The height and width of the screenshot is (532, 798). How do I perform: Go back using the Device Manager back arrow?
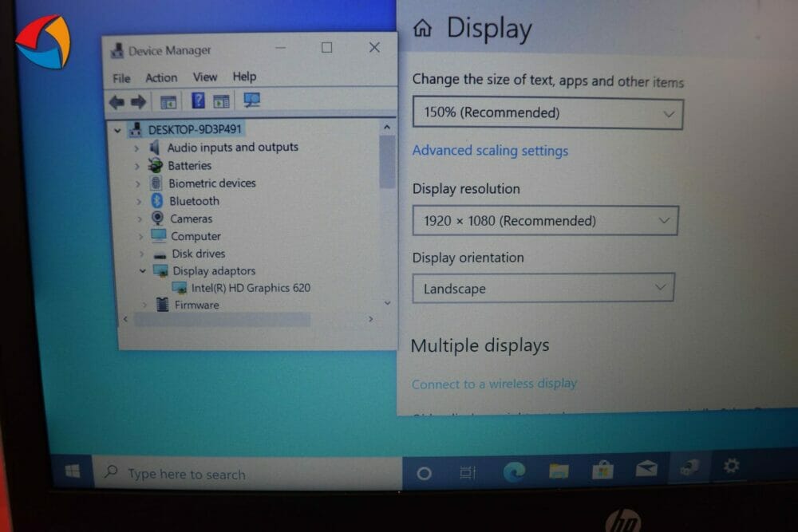tap(117, 102)
